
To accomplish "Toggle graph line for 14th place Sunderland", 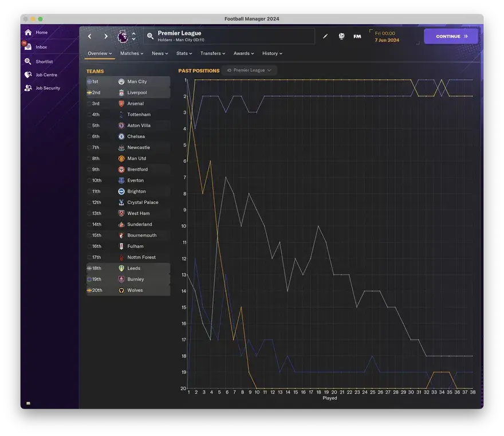I will (89, 225).
